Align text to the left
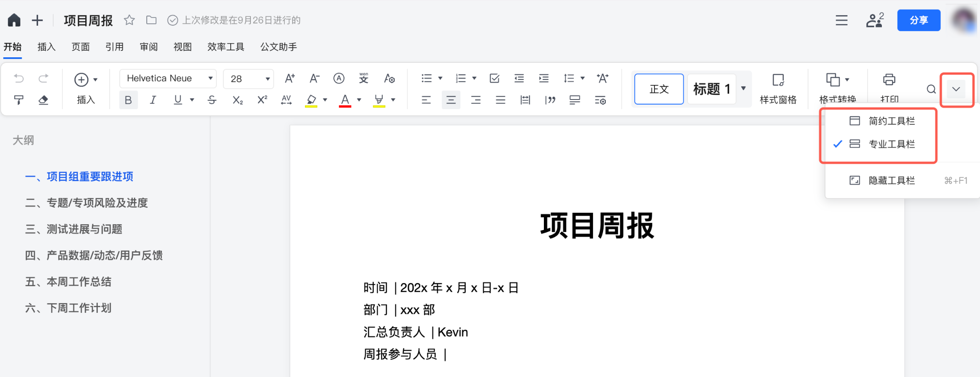This screenshot has height=377, width=980. point(426,100)
